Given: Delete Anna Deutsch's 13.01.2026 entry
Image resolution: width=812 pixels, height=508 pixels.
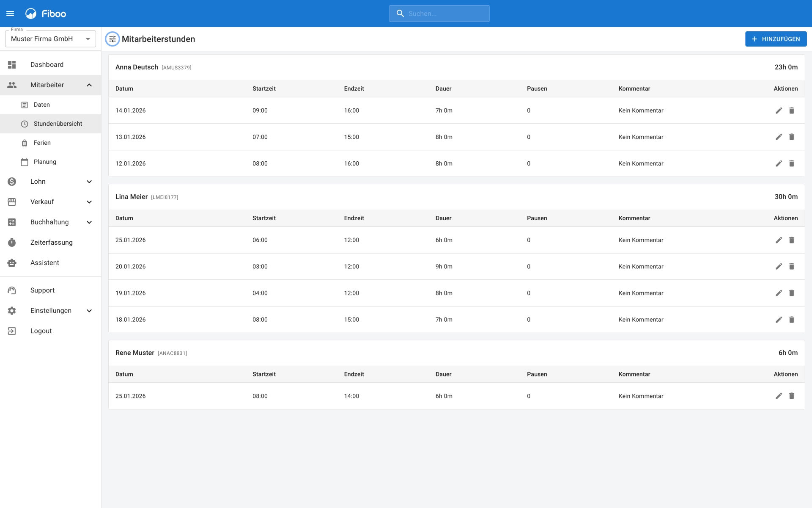Looking at the screenshot, I should [792, 137].
